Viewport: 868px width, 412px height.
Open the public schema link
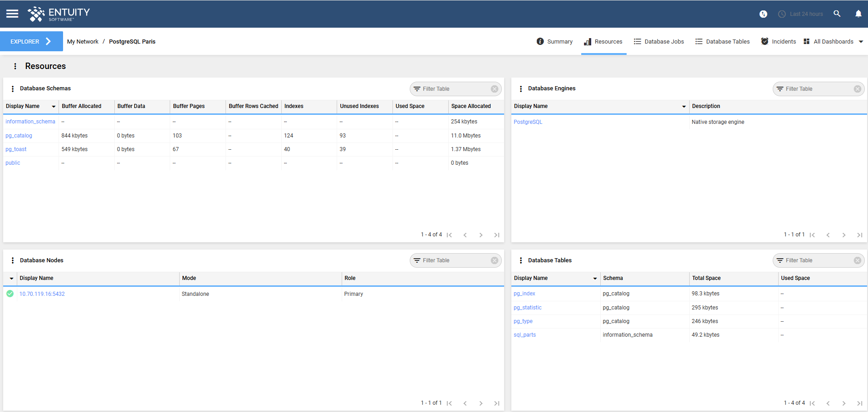(x=13, y=163)
